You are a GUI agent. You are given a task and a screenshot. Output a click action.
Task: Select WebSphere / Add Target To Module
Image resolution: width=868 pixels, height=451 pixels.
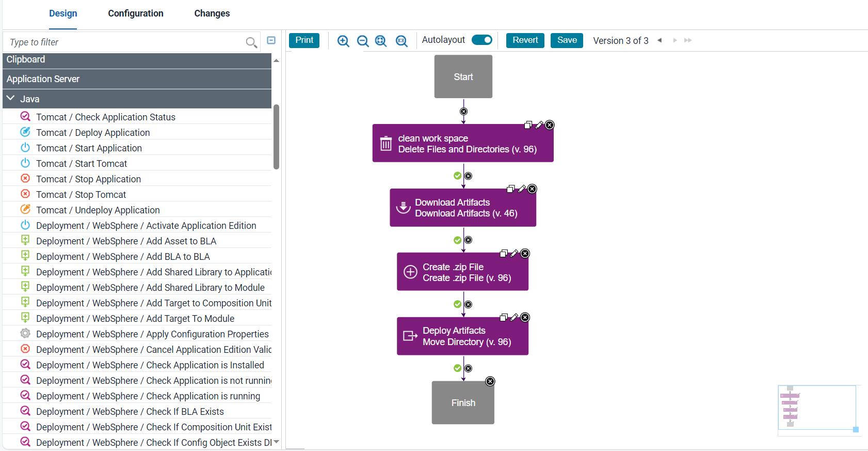coord(135,319)
